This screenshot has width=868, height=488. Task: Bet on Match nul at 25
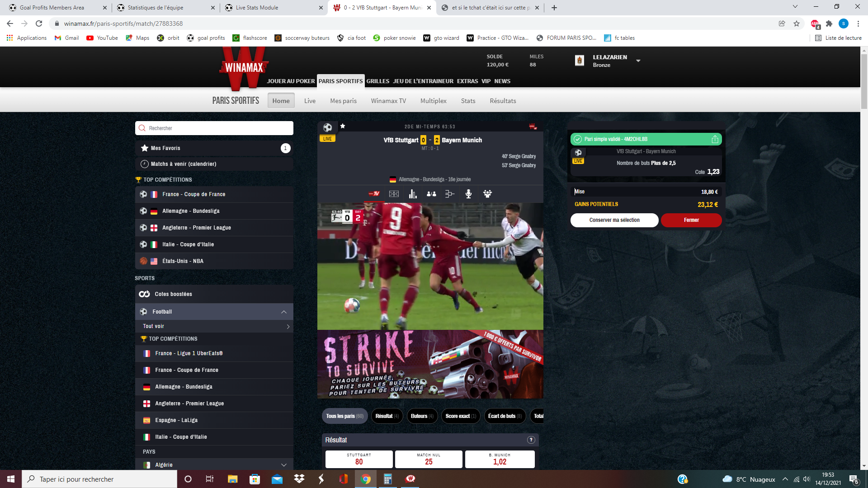pyautogui.click(x=429, y=459)
